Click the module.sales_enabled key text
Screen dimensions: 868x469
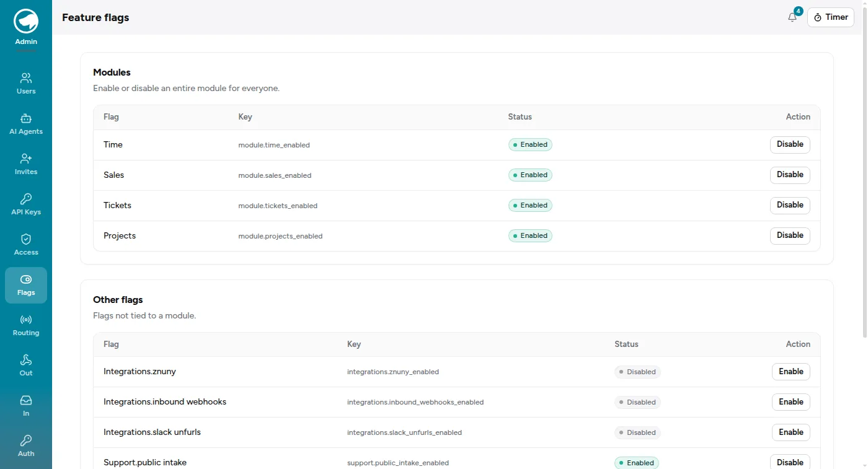point(275,175)
